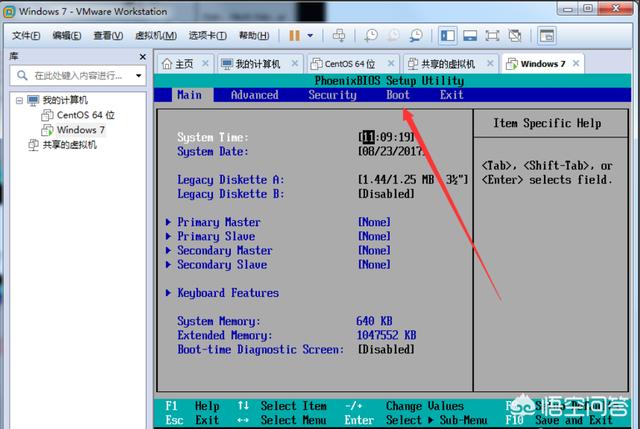
Task: Close the Windows 7 tab
Action: 576,63
